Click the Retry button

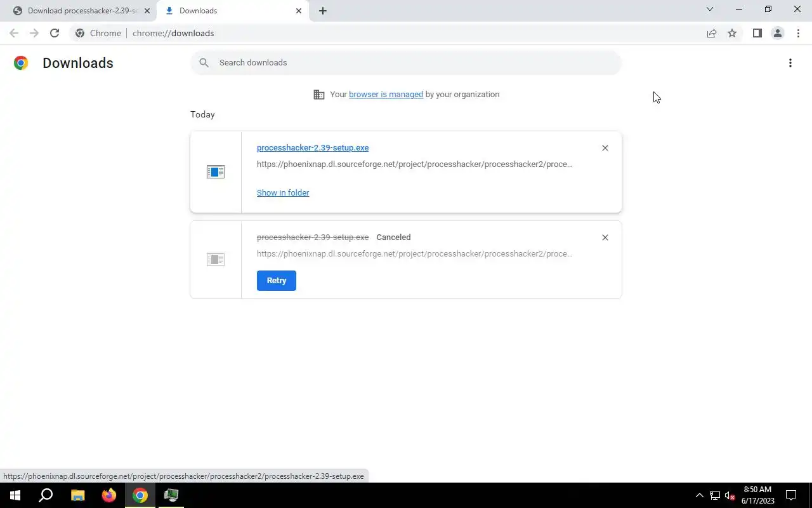coord(277,281)
